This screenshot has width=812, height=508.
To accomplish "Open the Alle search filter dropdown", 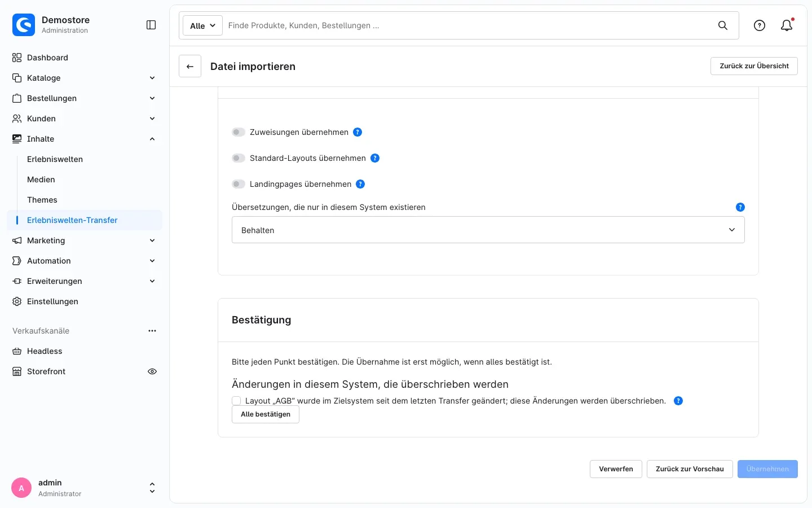I will [202, 25].
